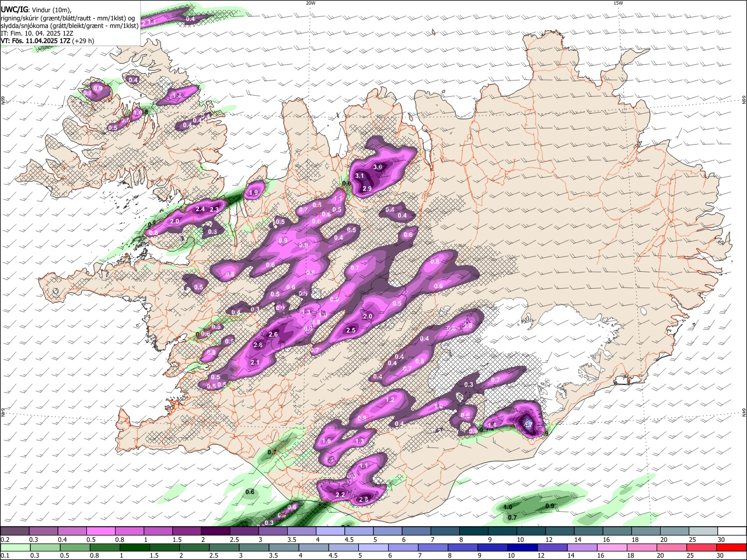Click the 0.2–0.3 swatch in the upper snow legend
Image resolution: width=747 pixels, height=560 pixels.
coord(15,531)
